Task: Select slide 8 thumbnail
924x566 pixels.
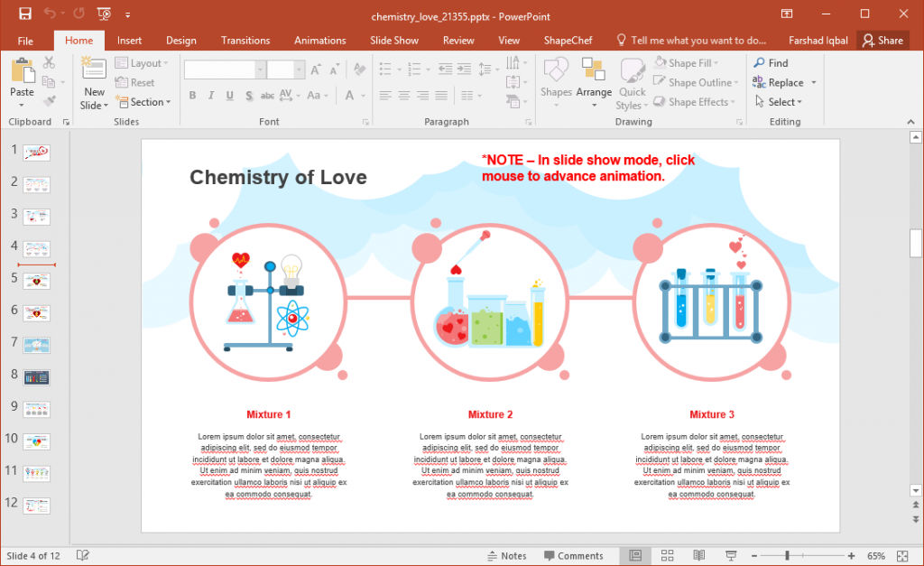Action: pos(36,377)
